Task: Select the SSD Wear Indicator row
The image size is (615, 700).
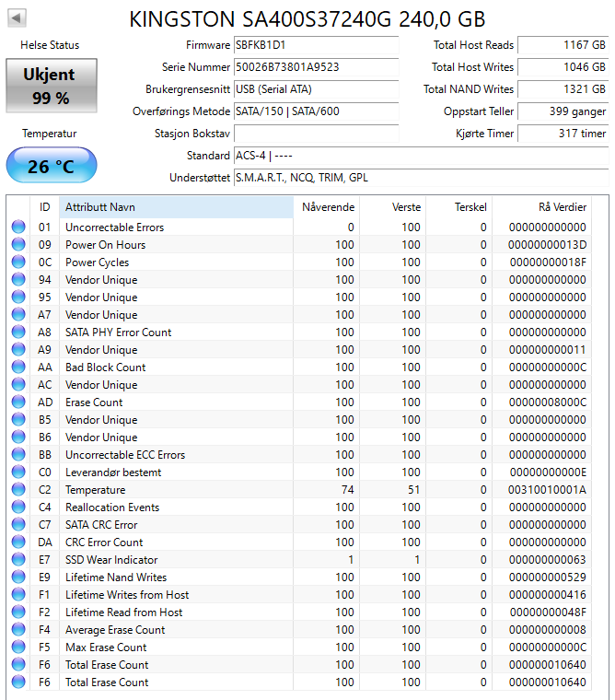Action: coord(301,559)
